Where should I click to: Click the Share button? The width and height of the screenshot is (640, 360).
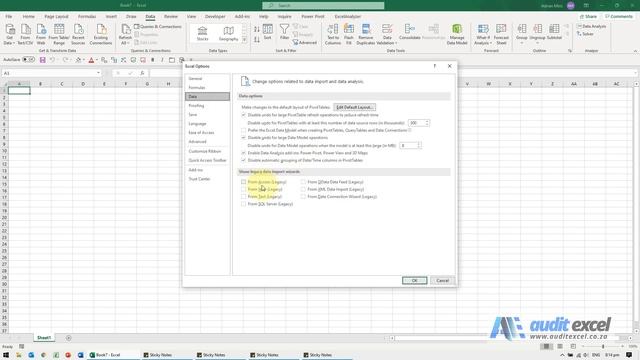pyautogui.click(x=588, y=16)
